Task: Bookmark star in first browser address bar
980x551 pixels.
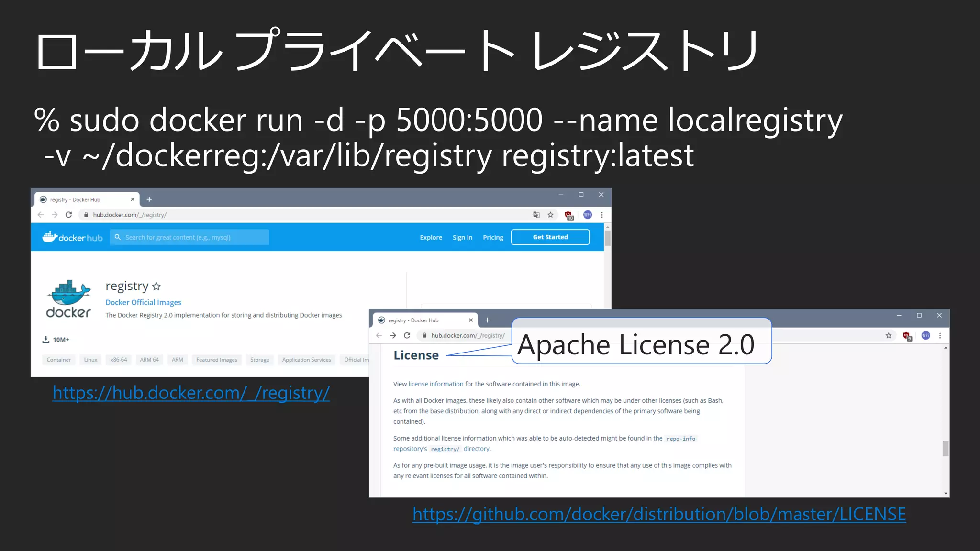Action: 550,215
